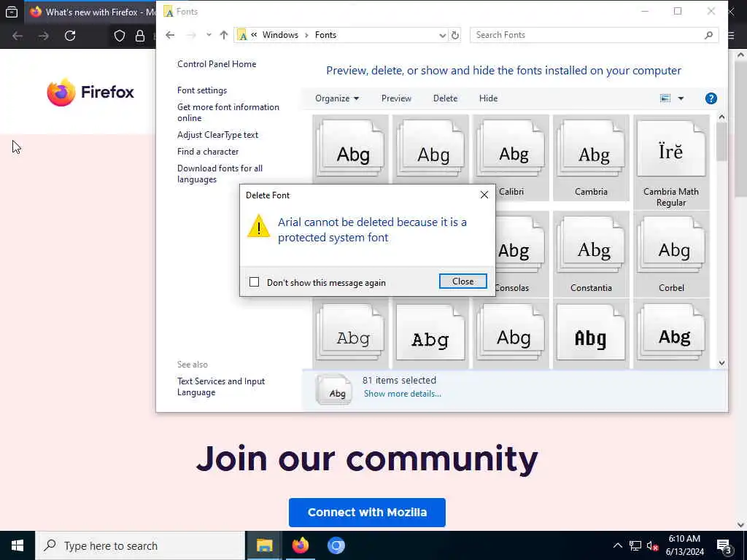Select the Constantia font thumbnail
The height and width of the screenshot is (560, 747).
[591, 254]
